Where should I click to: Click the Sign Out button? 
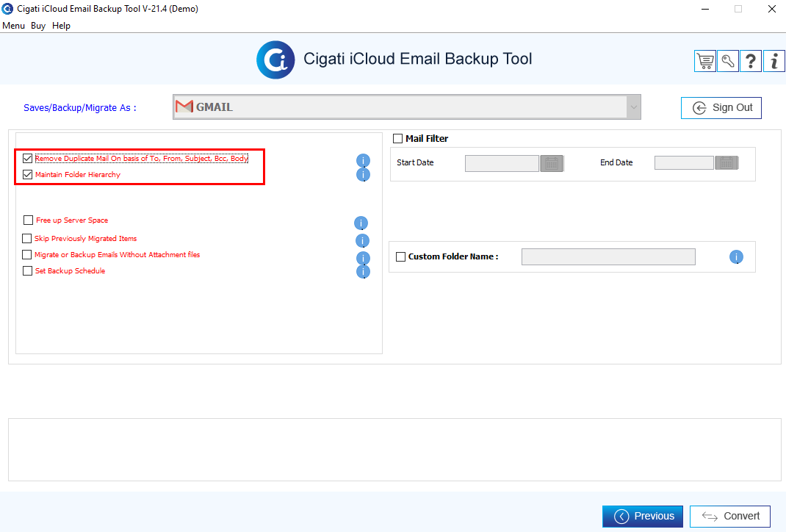(x=721, y=108)
